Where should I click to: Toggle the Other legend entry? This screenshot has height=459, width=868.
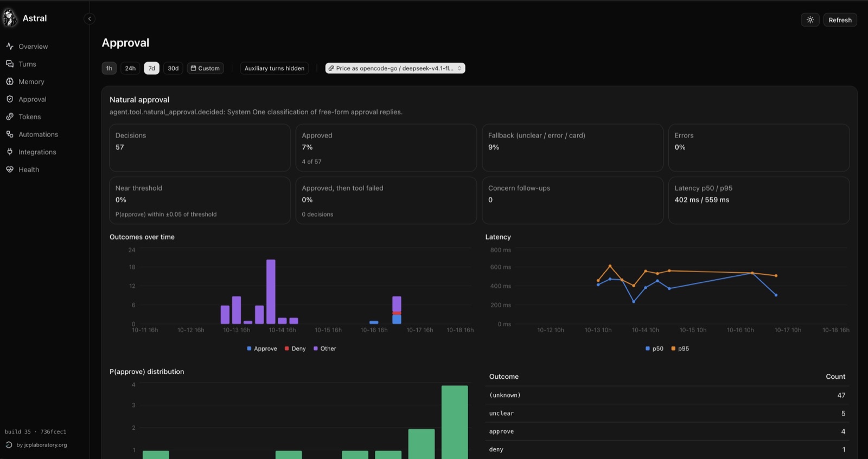(324, 348)
